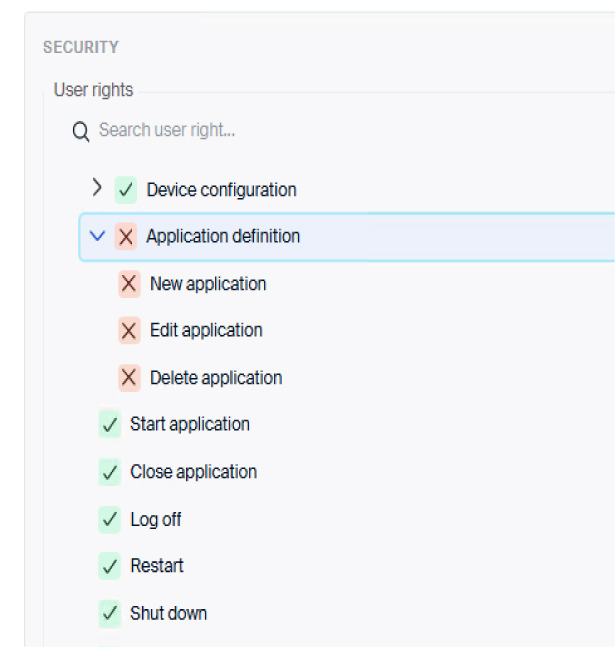Select the Device configuration label
Image resolution: width=615 pixels, height=647 pixels.
(221, 190)
